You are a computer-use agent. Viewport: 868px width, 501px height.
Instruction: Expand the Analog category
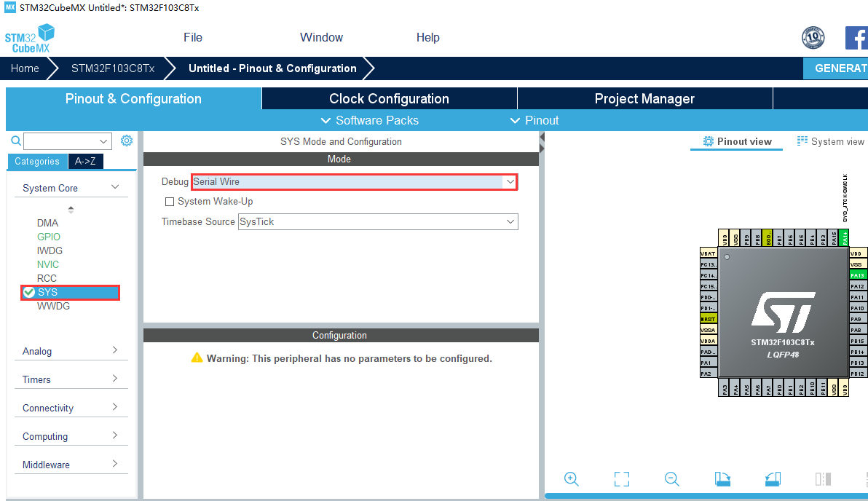(115, 350)
